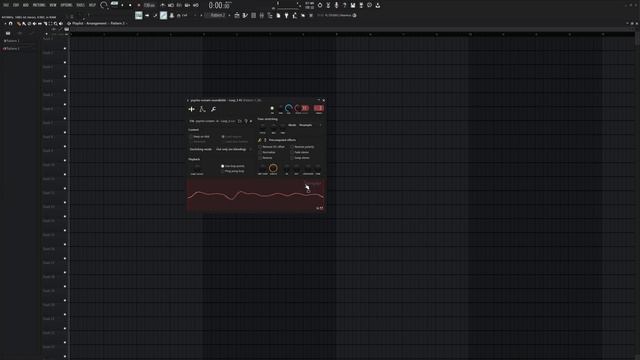This screenshot has height=360, width=640.
Task: Select the playlist Slip tool
Action: point(40,24)
